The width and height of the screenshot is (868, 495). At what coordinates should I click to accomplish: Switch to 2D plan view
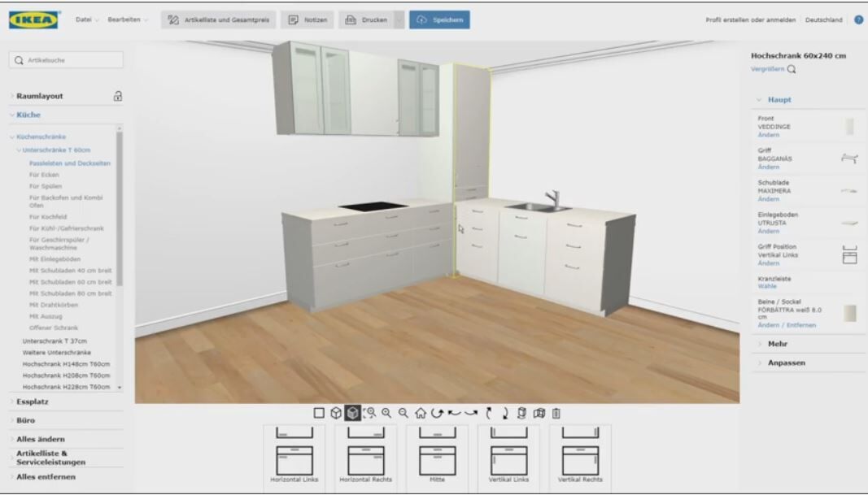click(x=319, y=412)
